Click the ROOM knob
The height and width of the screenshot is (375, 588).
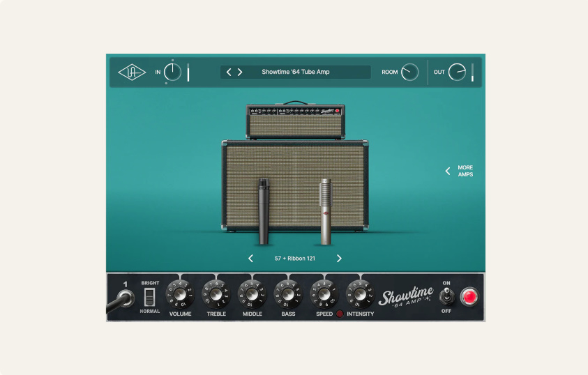pyautogui.click(x=410, y=72)
